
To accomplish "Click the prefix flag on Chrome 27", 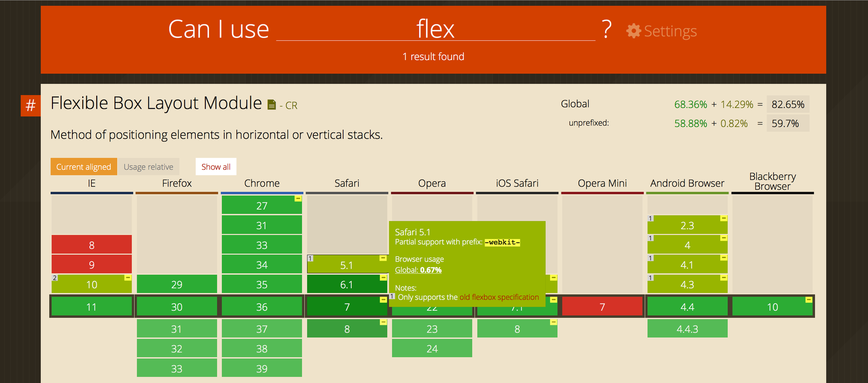I will (x=298, y=199).
